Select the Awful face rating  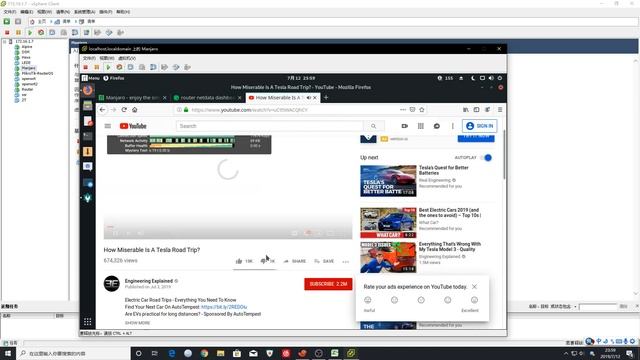pos(368,300)
